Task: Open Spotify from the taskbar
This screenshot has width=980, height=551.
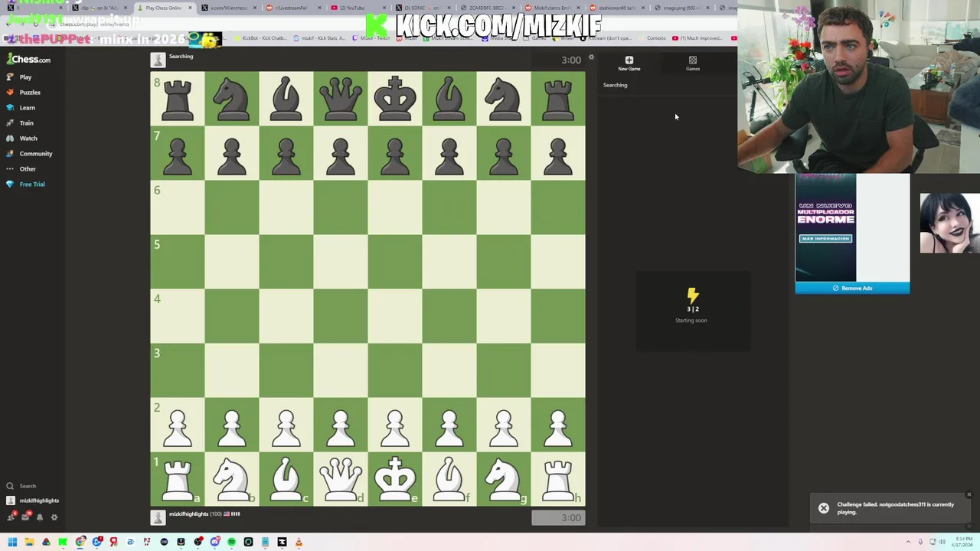Action: (231, 542)
